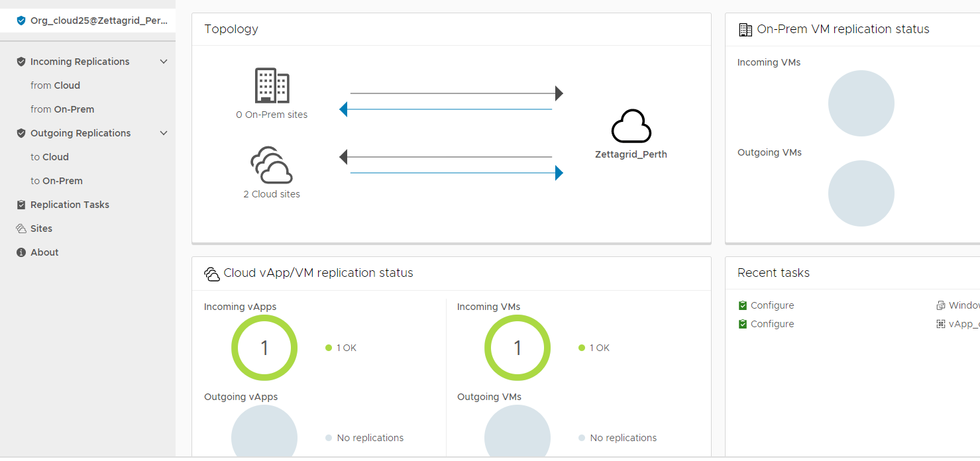
Task: Click the green OK dot for Incoming vApps
Action: coord(329,348)
